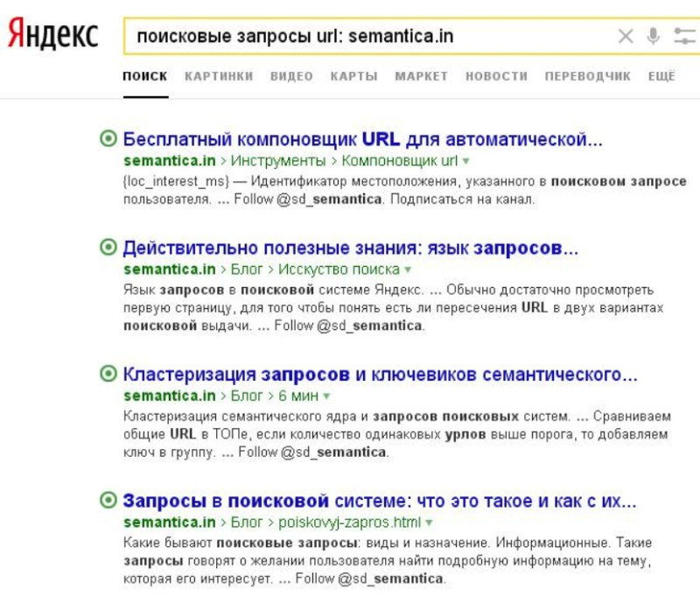Open result Действительно полезные знания: язык запросов
Image resolution: width=700 pixels, height=596 pixels.
351,248
